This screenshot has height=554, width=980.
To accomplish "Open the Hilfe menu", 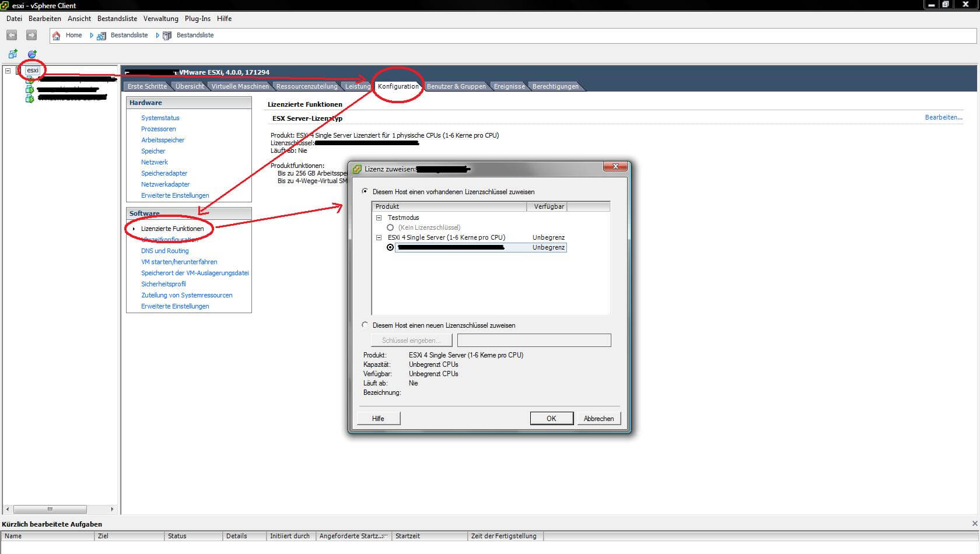I will (x=224, y=19).
